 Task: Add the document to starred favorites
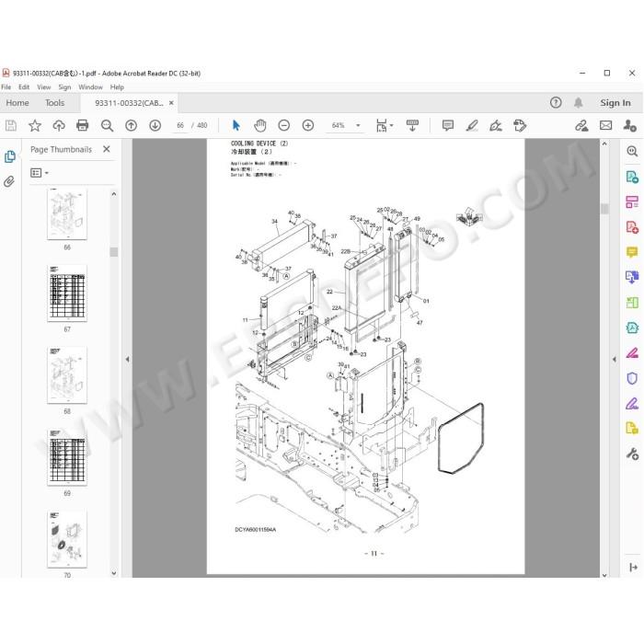coord(35,125)
